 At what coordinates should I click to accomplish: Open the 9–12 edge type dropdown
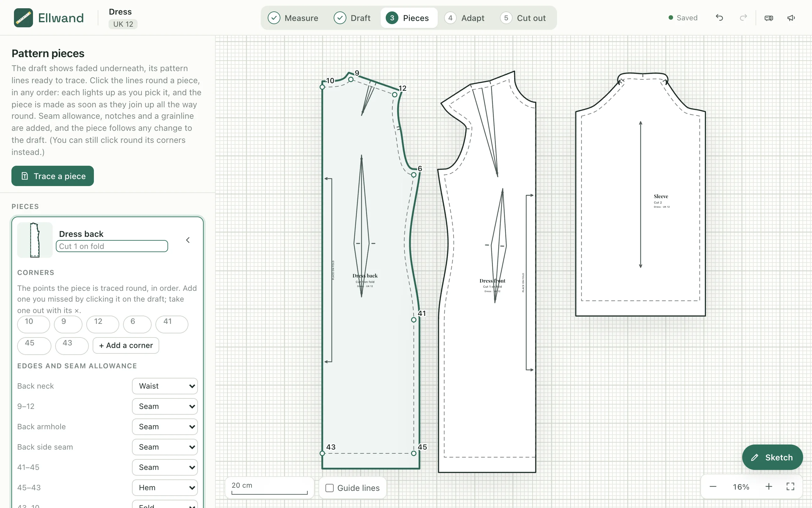[x=165, y=406]
